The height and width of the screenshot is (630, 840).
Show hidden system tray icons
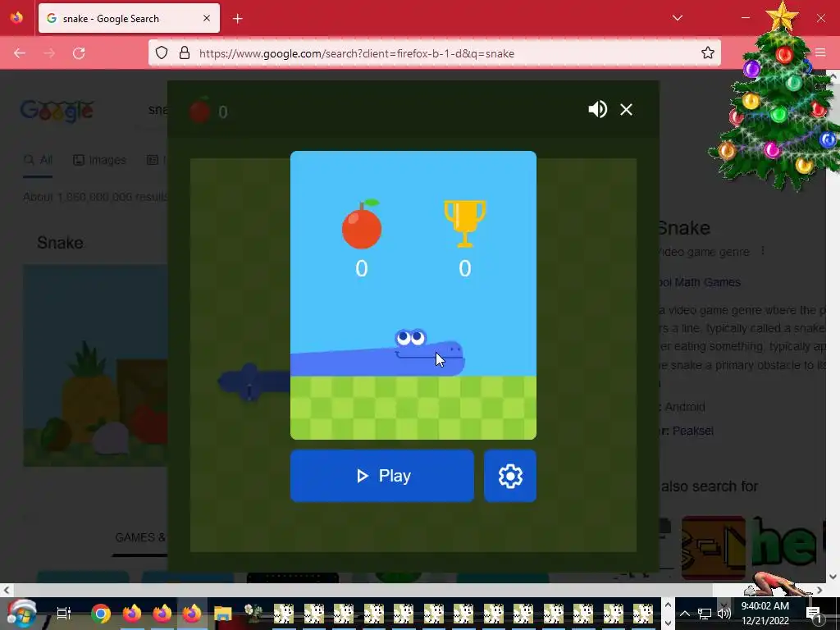tap(685, 614)
